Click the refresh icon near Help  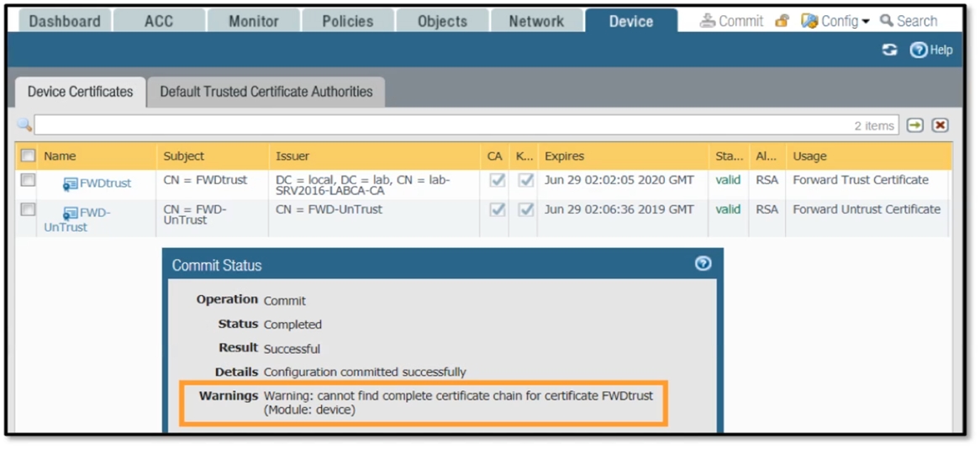coord(889,50)
